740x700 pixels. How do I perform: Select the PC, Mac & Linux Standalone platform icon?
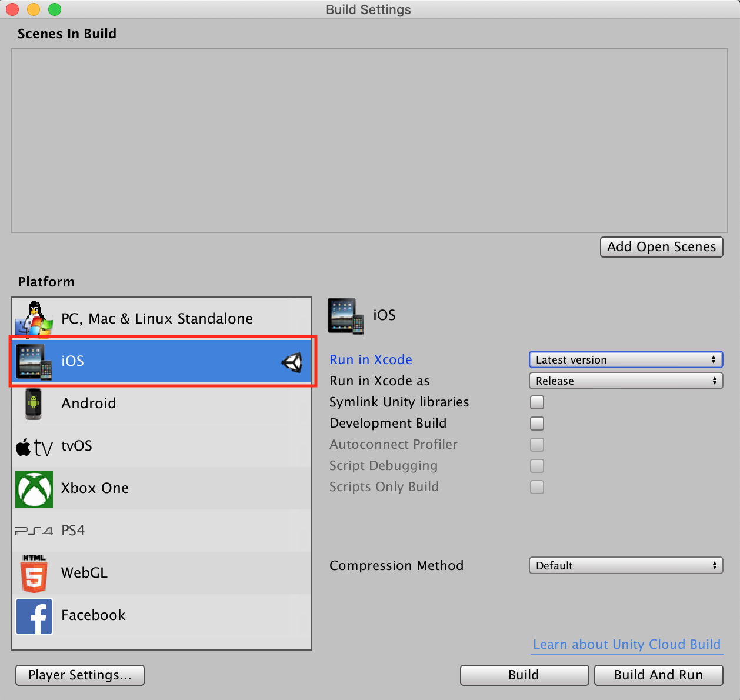click(x=34, y=319)
